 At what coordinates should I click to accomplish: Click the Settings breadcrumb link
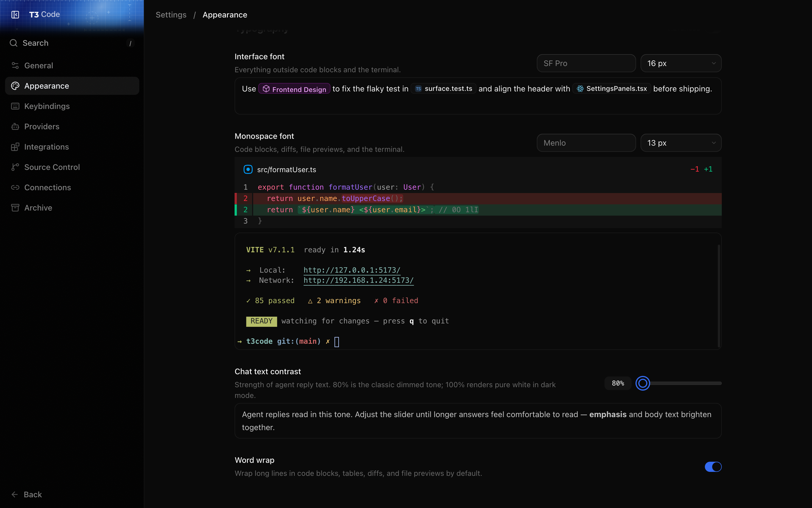[171, 15]
